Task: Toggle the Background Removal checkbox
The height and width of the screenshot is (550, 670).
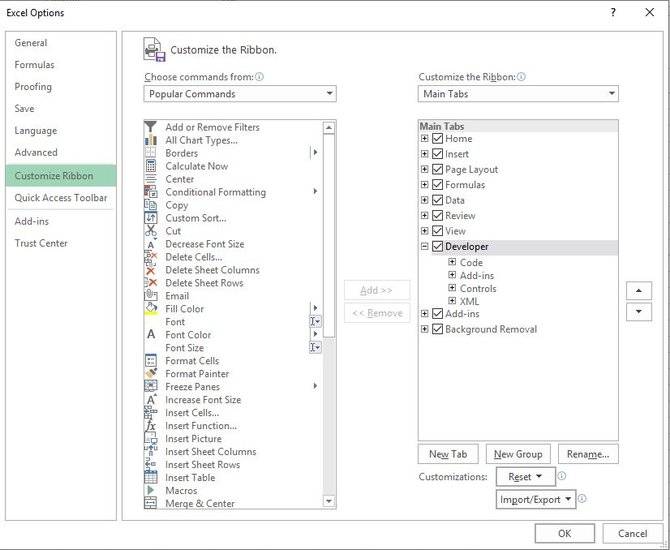Action: (437, 329)
